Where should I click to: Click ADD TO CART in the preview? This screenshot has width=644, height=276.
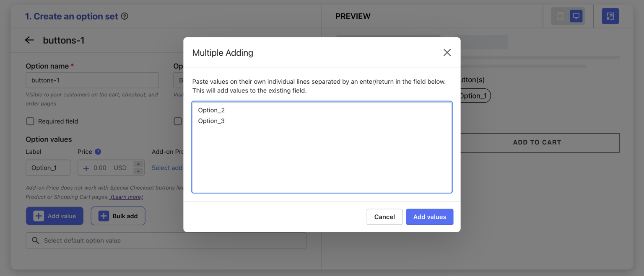click(537, 142)
